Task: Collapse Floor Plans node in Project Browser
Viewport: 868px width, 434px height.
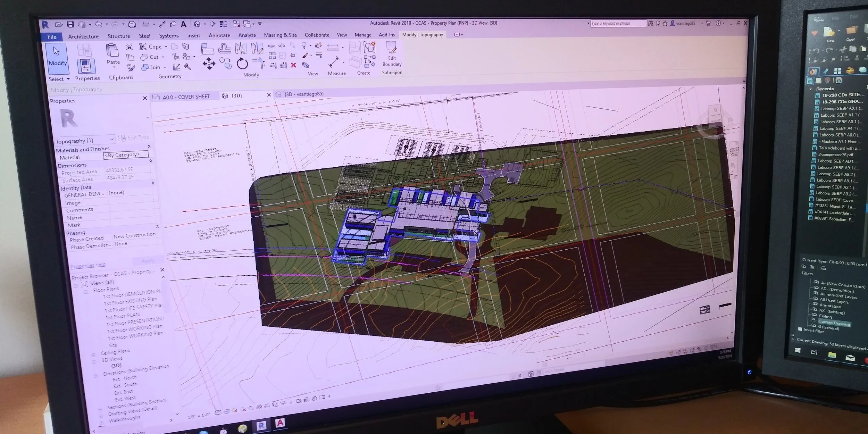Action: (85, 292)
